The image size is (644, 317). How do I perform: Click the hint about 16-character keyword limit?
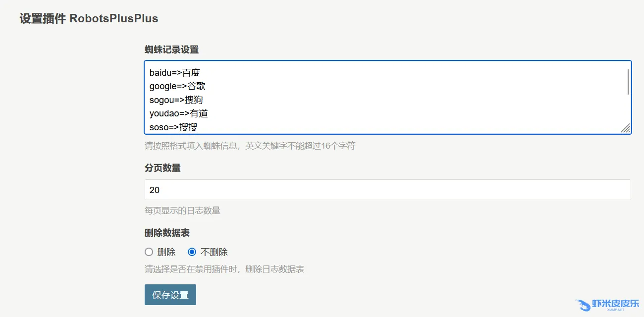pos(250,146)
